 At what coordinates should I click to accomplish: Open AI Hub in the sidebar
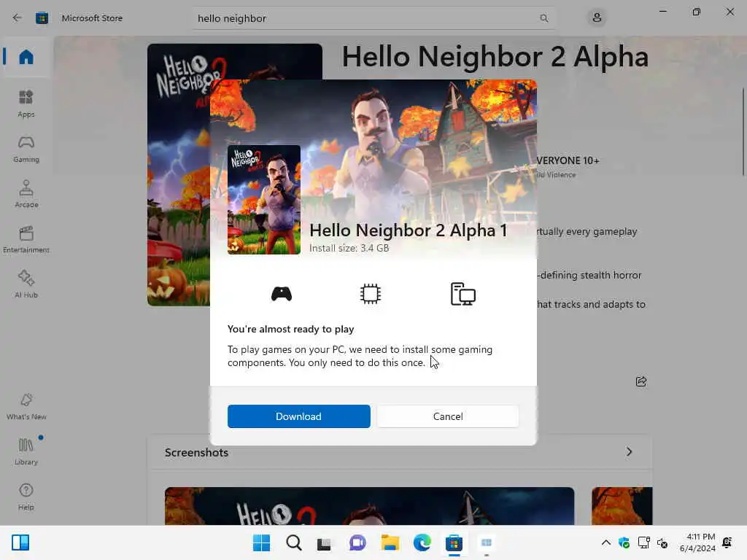(26, 284)
